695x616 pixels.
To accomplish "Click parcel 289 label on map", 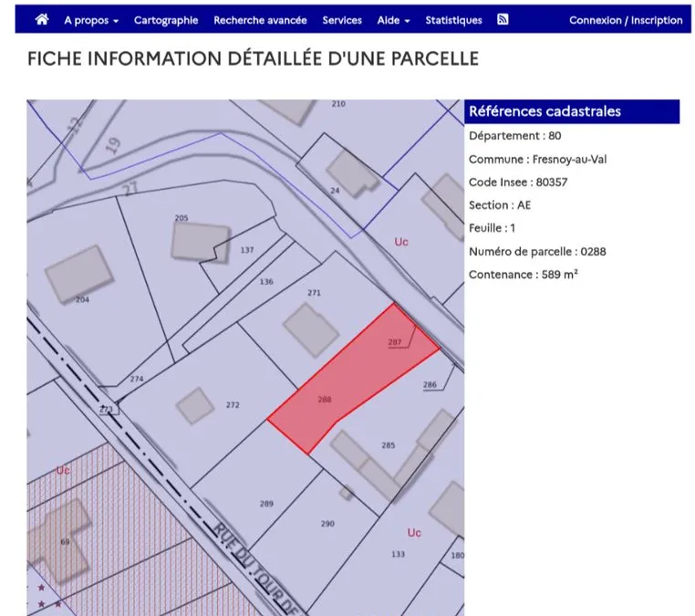I will point(266,504).
